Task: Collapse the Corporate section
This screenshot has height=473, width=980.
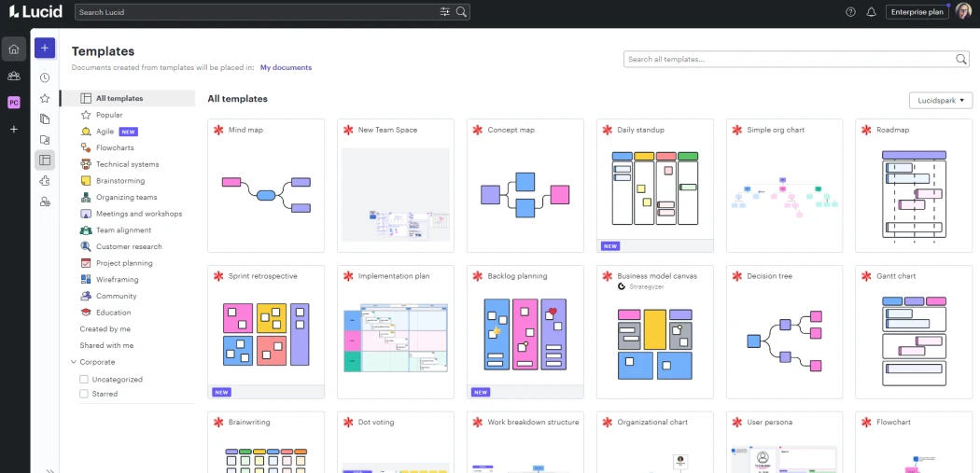Action: click(x=74, y=362)
